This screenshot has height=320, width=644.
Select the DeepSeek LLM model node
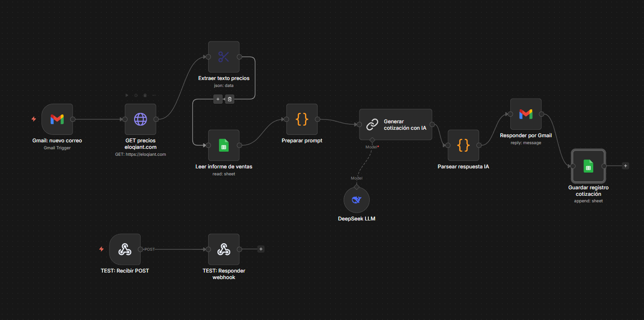pos(356,200)
